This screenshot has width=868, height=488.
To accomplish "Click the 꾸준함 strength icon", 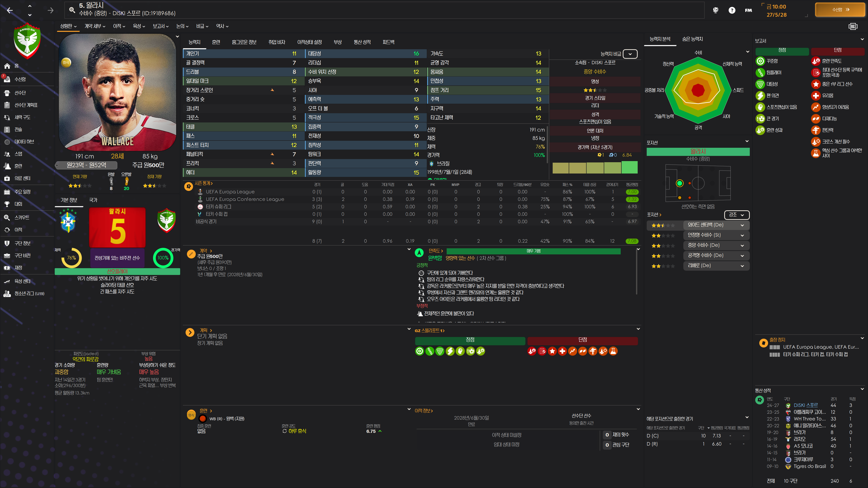I will pos(760,61).
